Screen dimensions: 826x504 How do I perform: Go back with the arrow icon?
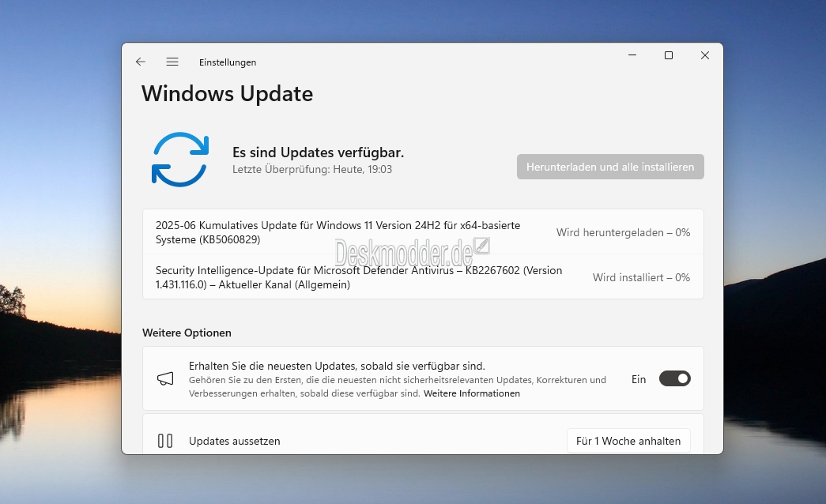click(x=140, y=62)
